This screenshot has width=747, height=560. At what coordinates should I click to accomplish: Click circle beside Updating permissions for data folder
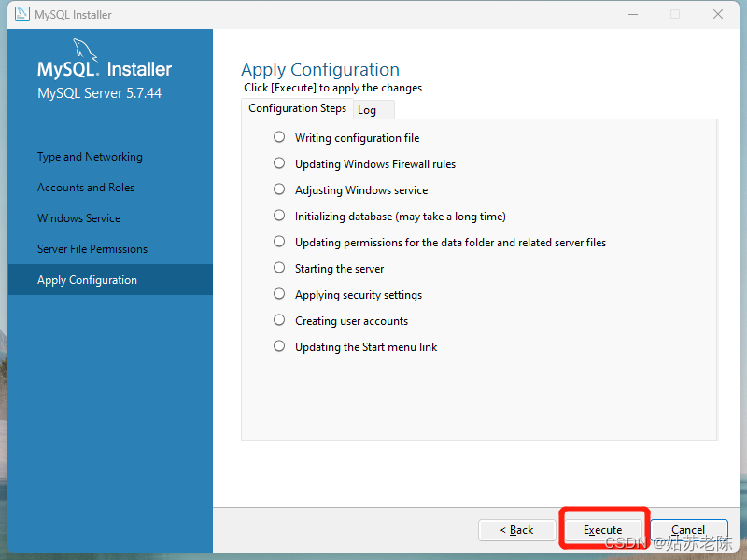[279, 242]
